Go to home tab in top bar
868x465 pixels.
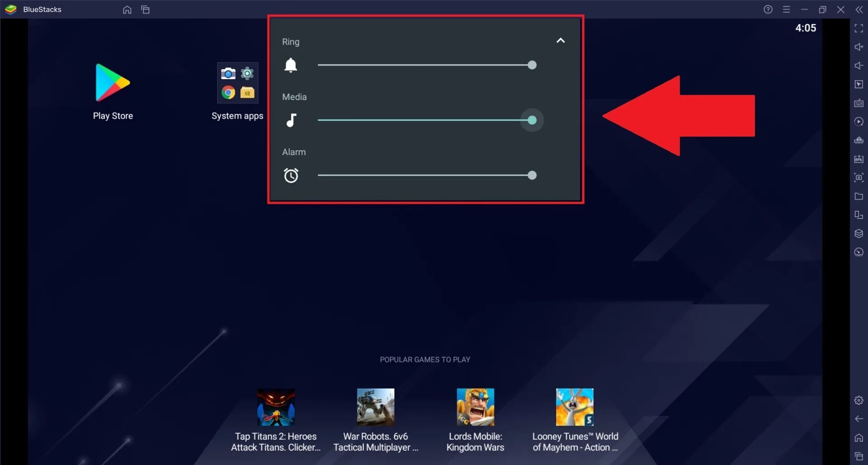point(127,9)
